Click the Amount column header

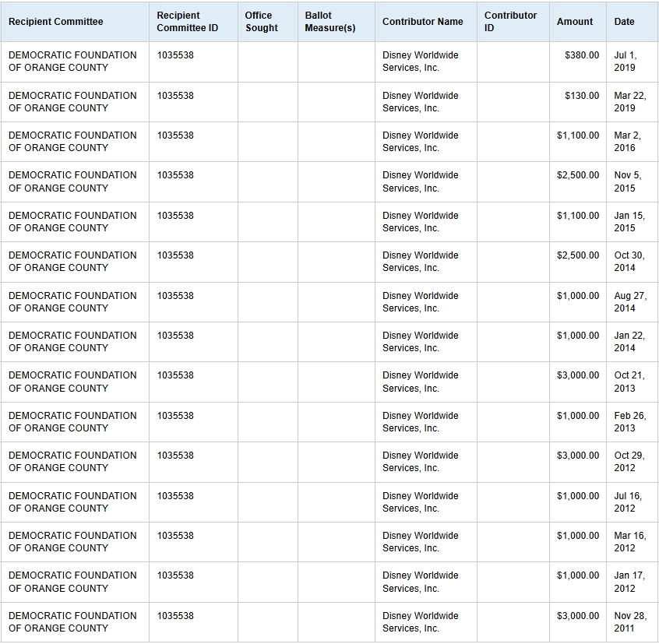575,22
